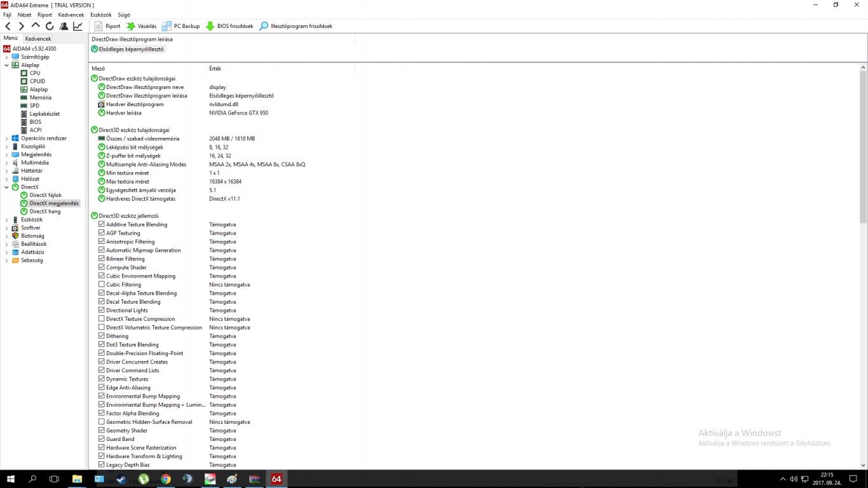Click the up-level arrow icon in toolbar

pos(36,26)
